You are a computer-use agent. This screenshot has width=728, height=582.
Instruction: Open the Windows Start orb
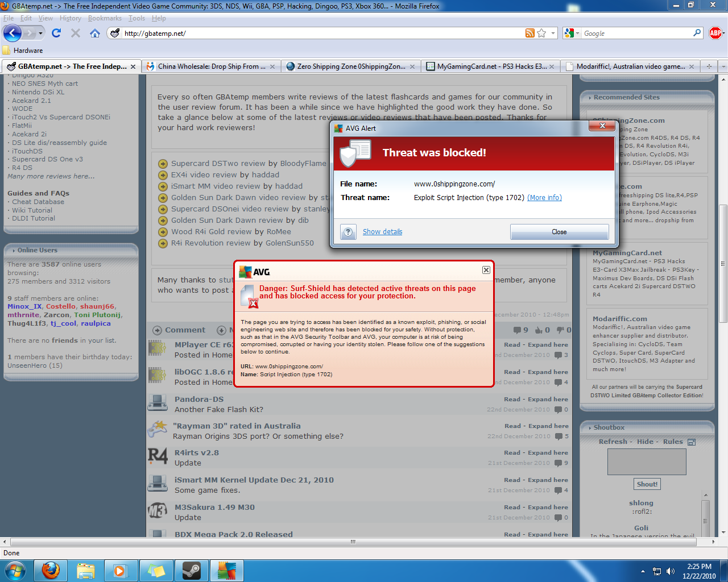(15, 570)
